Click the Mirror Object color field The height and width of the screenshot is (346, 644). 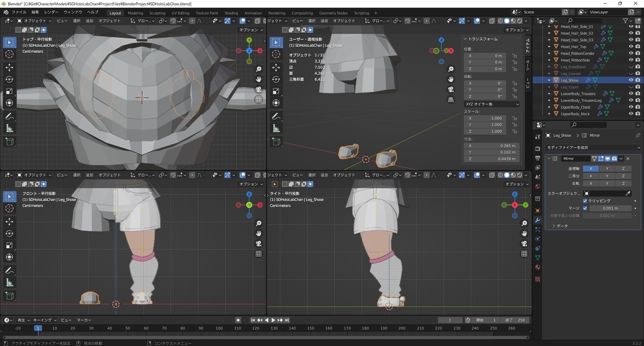coord(607,193)
